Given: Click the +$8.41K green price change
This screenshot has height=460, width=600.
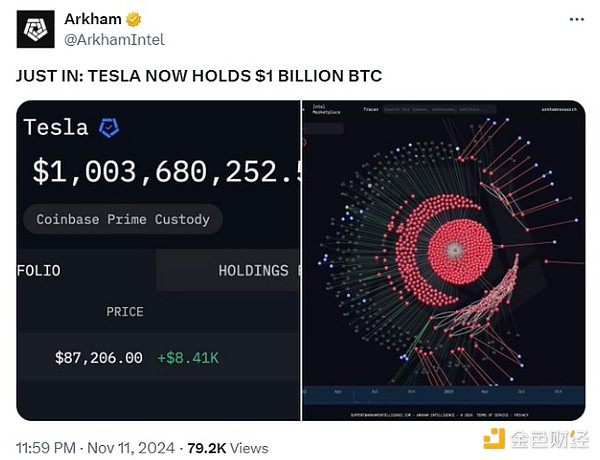Looking at the screenshot, I should (x=188, y=358).
